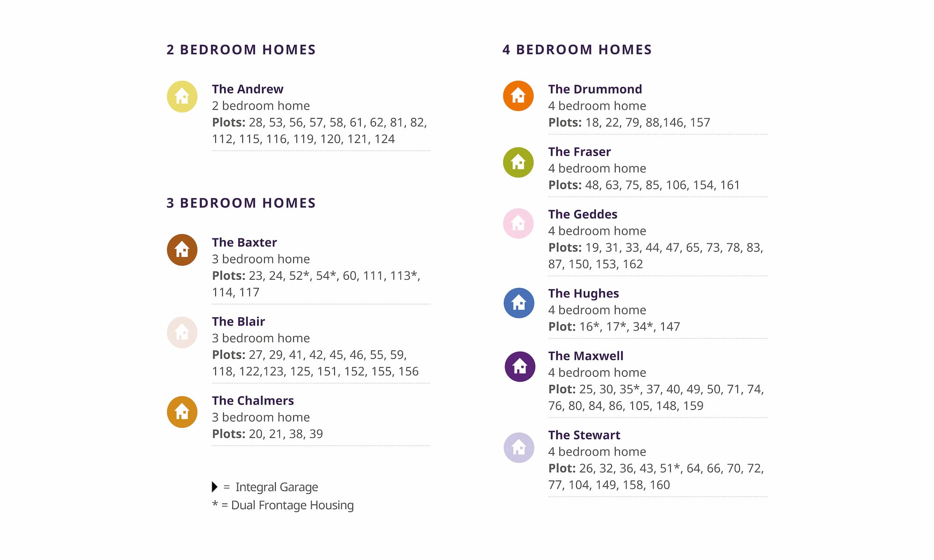Viewport: 934px width, 560px height.
Task: Click the brown Baxter house icon
Action: [182, 250]
